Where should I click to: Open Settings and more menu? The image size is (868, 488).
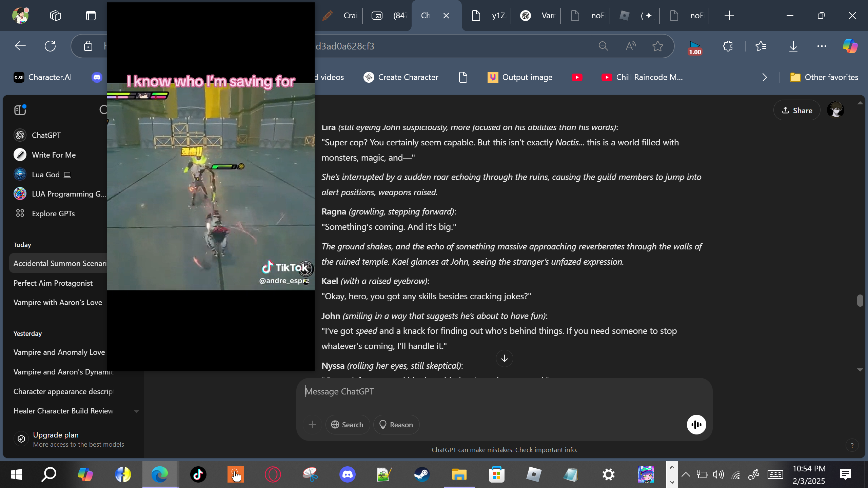pyautogui.click(x=822, y=46)
